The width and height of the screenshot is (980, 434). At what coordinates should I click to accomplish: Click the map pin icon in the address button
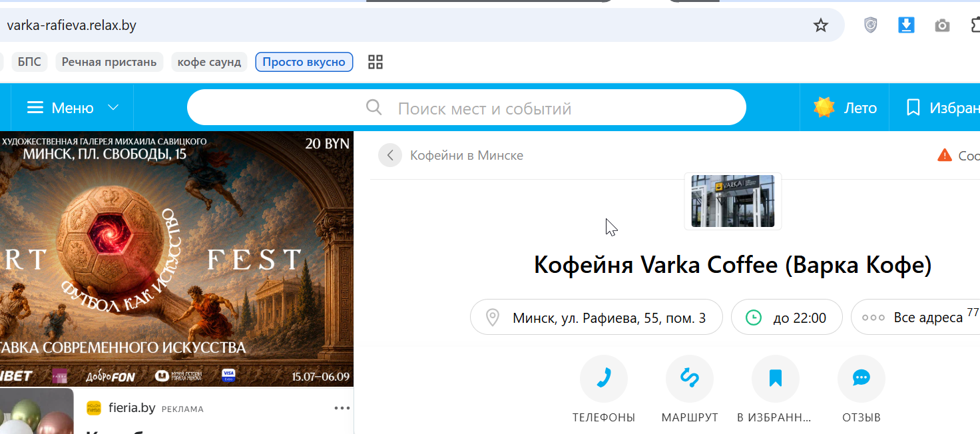pos(493,318)
